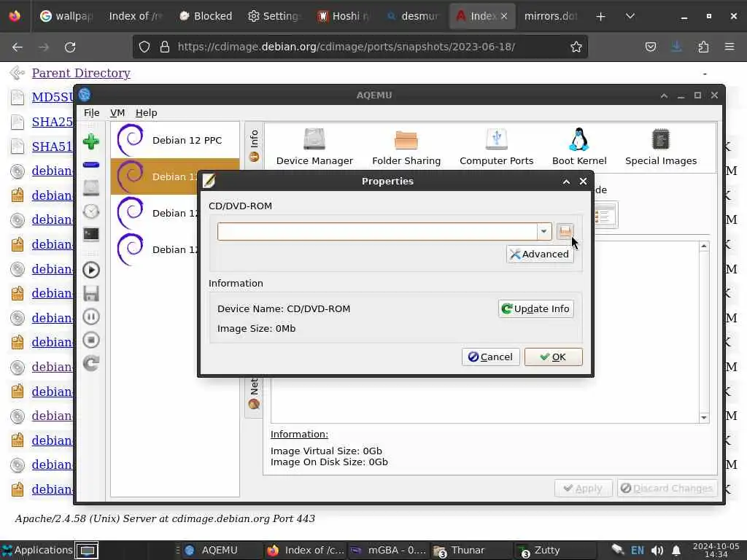Click Discard Changes in AQEMU
This screenshot has height=560, width=747.
click(x=667, y=489)
